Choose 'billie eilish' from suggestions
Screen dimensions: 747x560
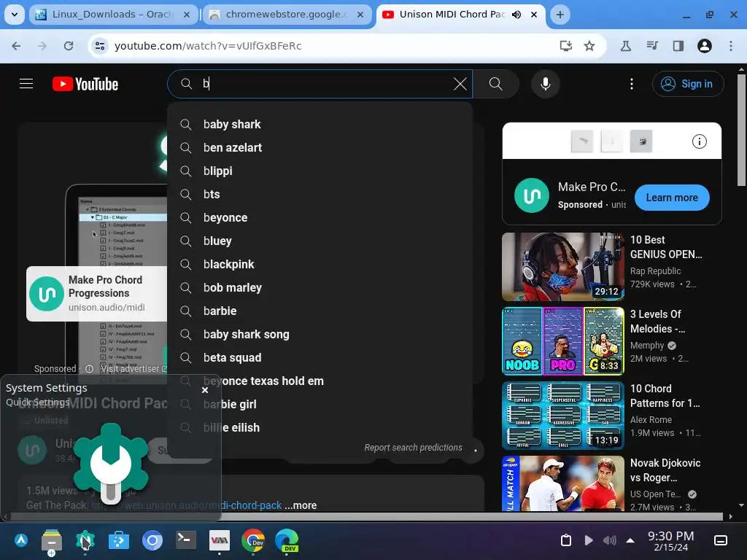320,427
